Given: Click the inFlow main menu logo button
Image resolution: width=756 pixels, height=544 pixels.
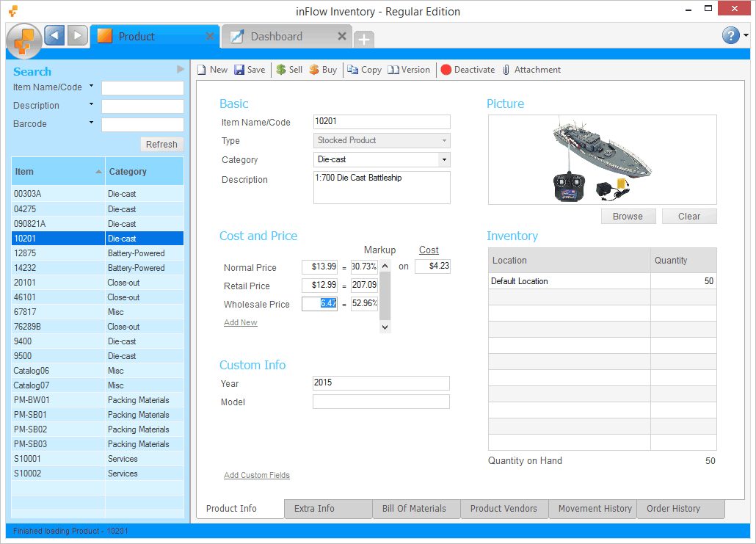Looking at the screenshot, I should pos(23,40).
